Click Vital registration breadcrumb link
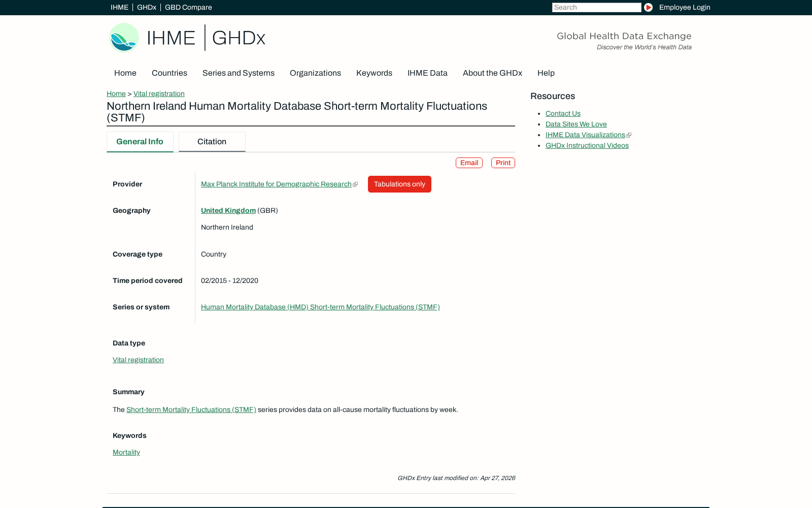The image size is (812, 508). (159, 93)
